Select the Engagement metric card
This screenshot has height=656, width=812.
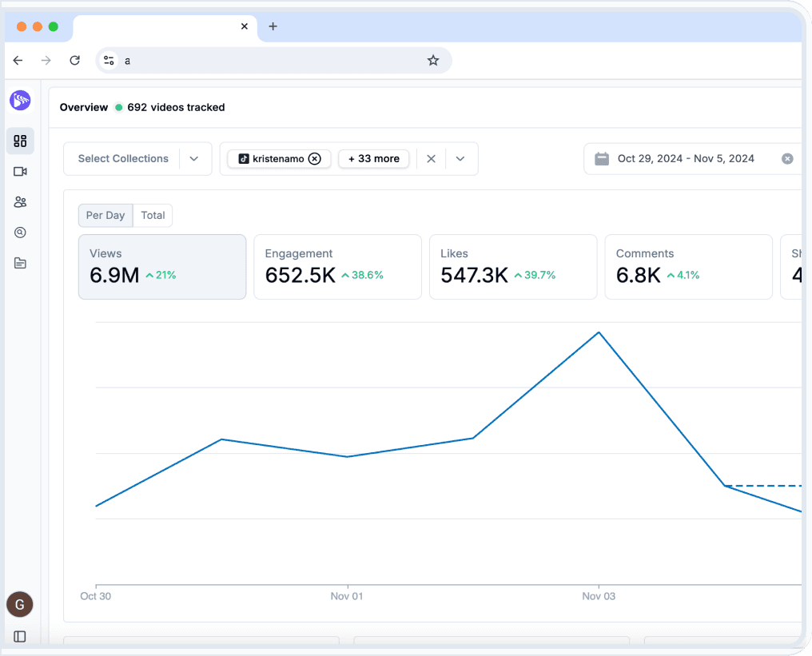[337, 266]
